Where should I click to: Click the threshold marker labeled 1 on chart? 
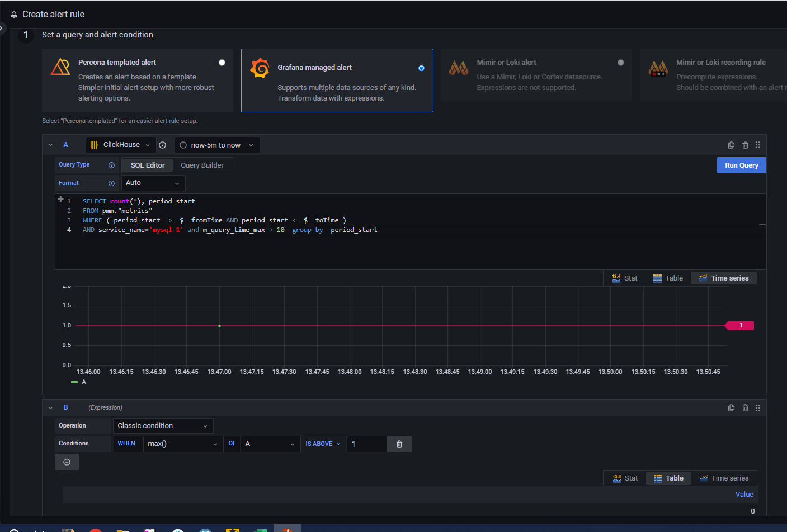click(x=739, y=326)
